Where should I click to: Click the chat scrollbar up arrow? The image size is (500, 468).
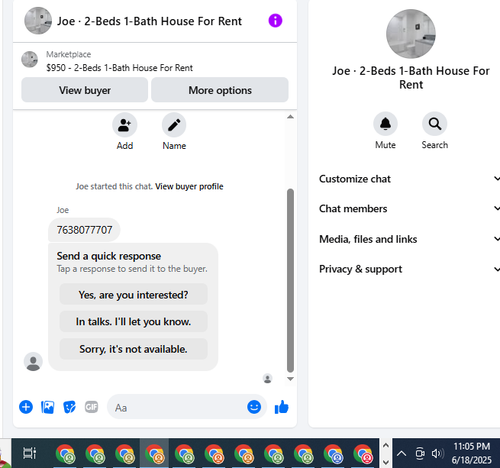290,117
